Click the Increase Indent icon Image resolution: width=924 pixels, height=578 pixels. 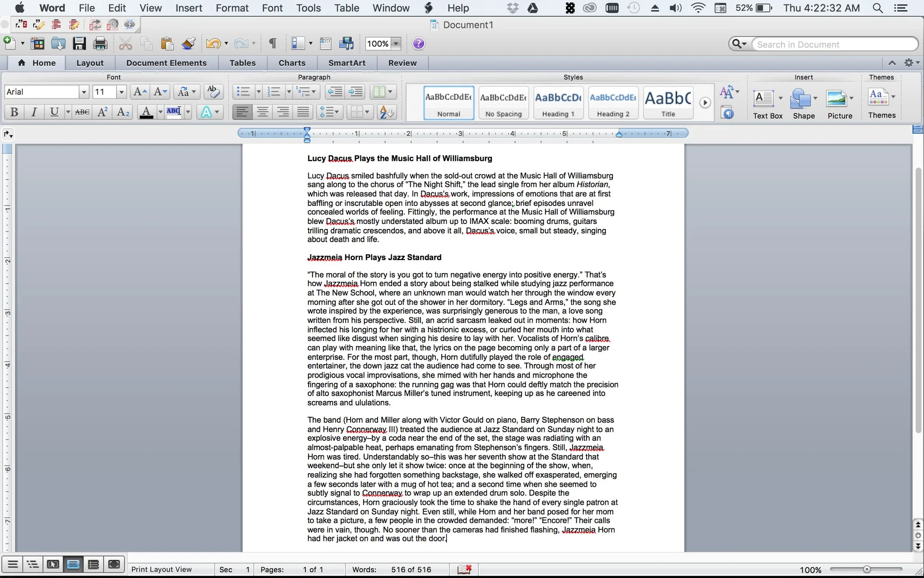tap(356, 92)
